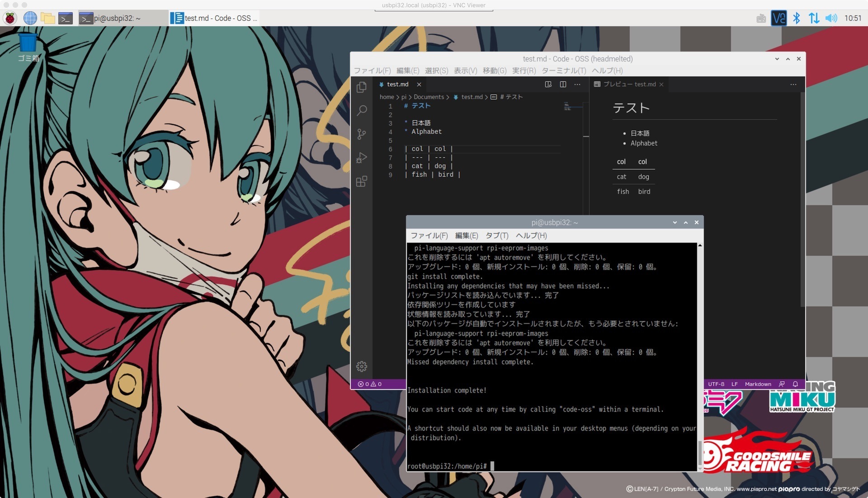
Task: Open 選択(S) menu in Code - OSS
Action: [436, 70]
